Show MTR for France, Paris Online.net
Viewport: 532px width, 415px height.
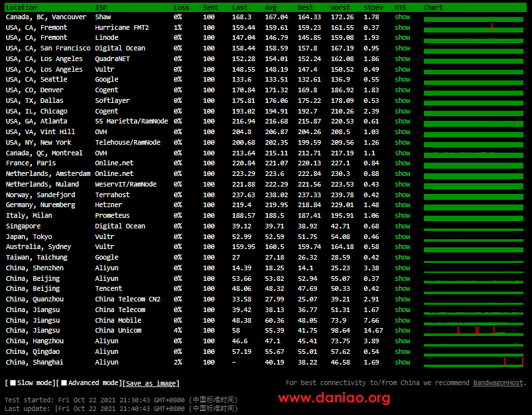(403, 163)
